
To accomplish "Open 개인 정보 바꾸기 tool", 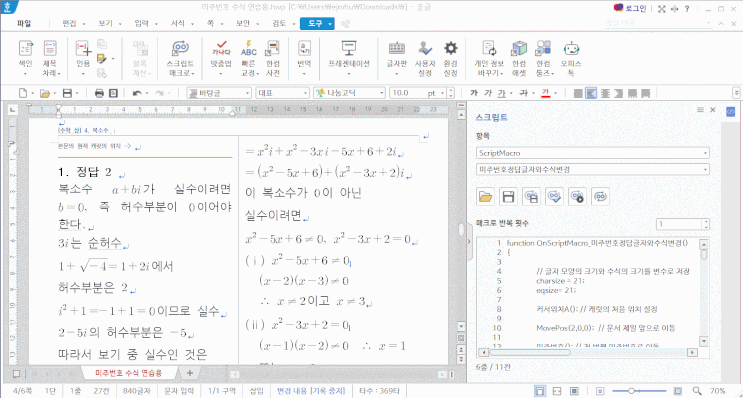I will pyautogui.click(x=489, y=58).
